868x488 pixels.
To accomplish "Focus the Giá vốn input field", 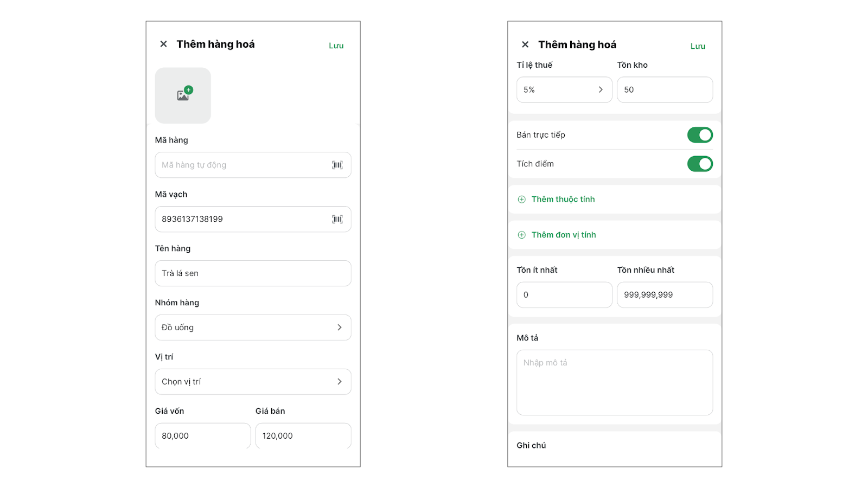I will click(x=202, y=436).
